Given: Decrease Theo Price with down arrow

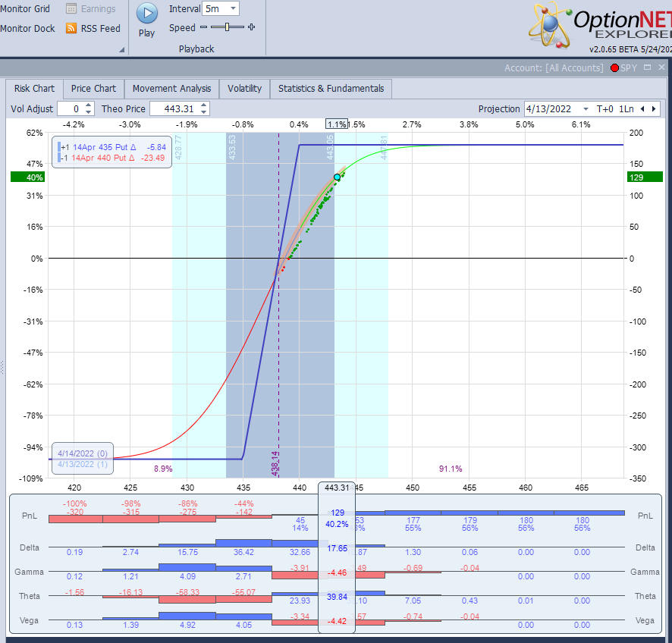Looking at the screenshot, I should (204, 112).
